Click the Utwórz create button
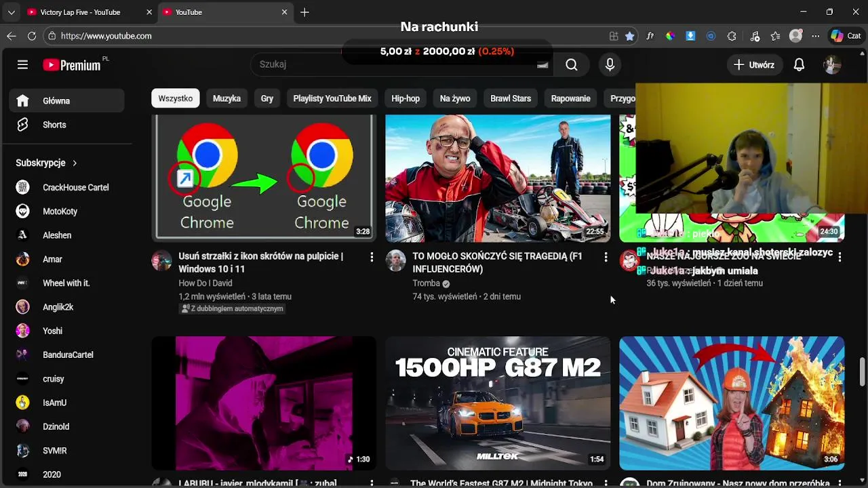Viewport: 868px width, 488px height. tap(753, 64)
